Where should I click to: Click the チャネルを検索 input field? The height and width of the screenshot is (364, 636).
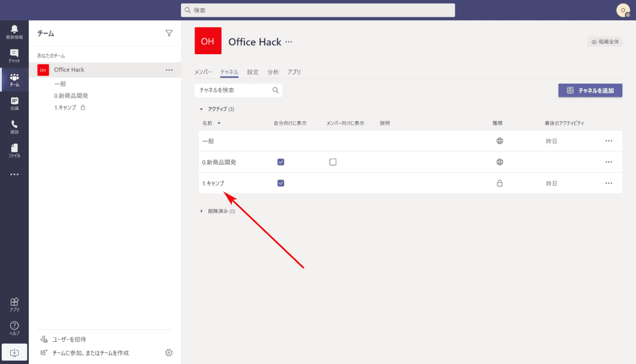[238, 90]
